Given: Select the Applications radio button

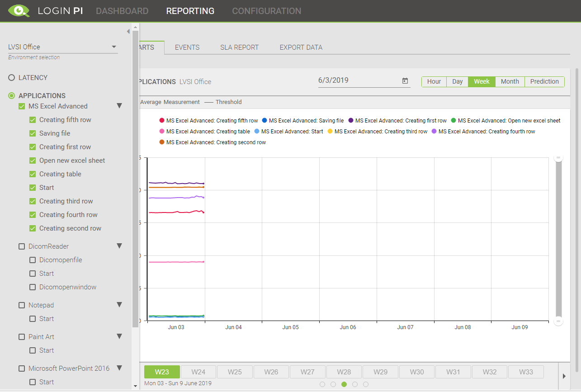Looking at the screenshot, I should point(12,96).
